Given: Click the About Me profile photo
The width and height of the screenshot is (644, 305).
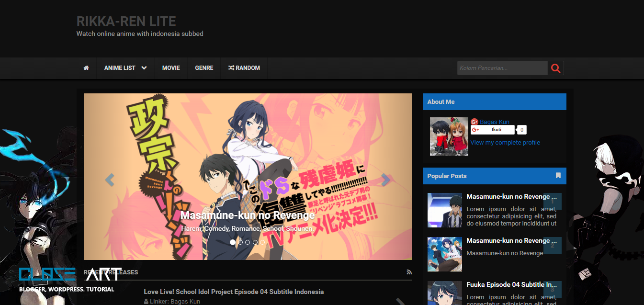Looking at the screenshot, I should coord(449,136).
